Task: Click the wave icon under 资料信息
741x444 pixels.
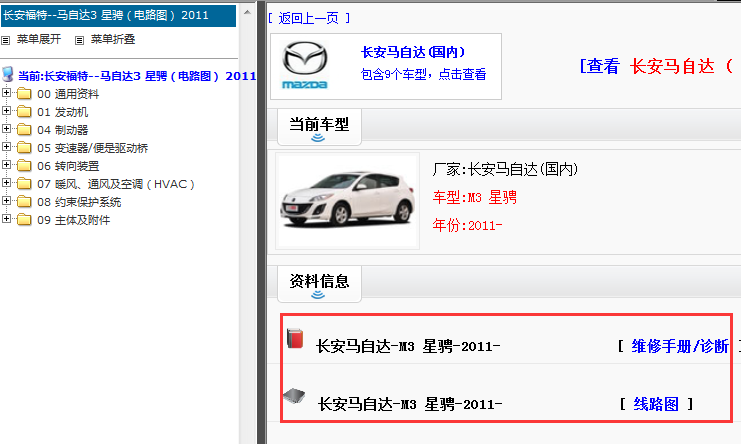Action: click(x=318, y=295)
